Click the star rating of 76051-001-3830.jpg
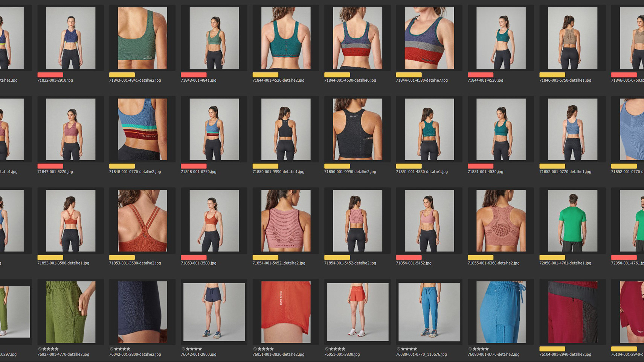The height and width of the screenshot is (362, 644). (337, 349)
